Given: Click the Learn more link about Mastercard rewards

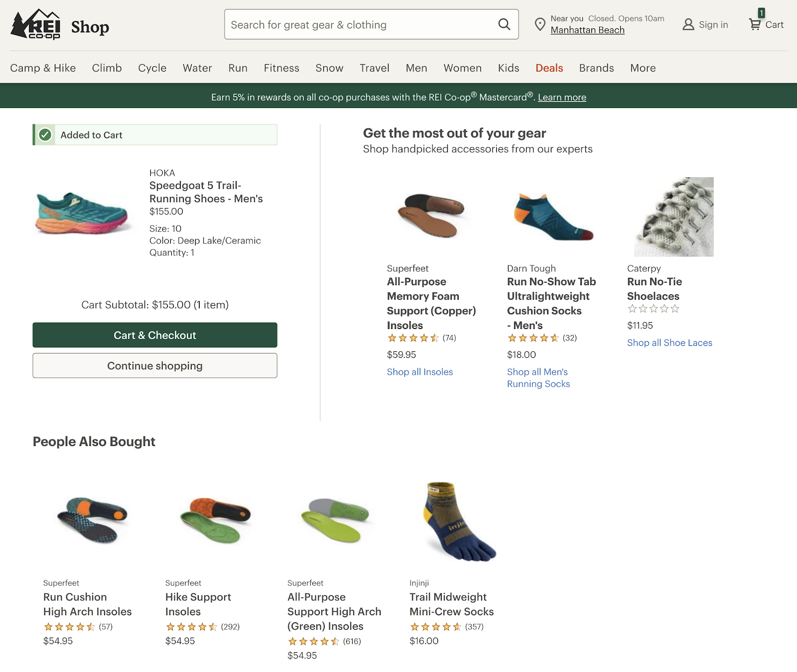Looking at the screenshot, I should click(x=561, y=97).
